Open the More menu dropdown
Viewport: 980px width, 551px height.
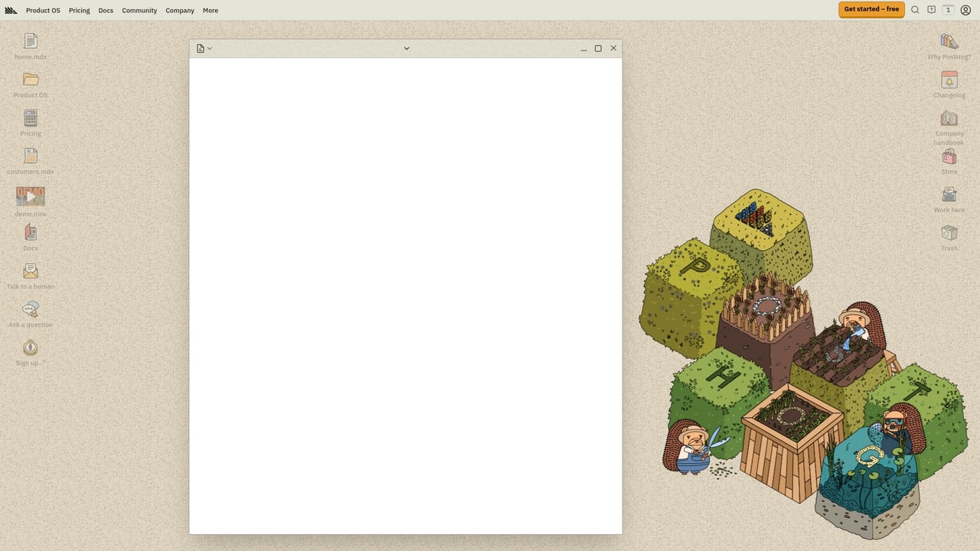pos(210,10)
